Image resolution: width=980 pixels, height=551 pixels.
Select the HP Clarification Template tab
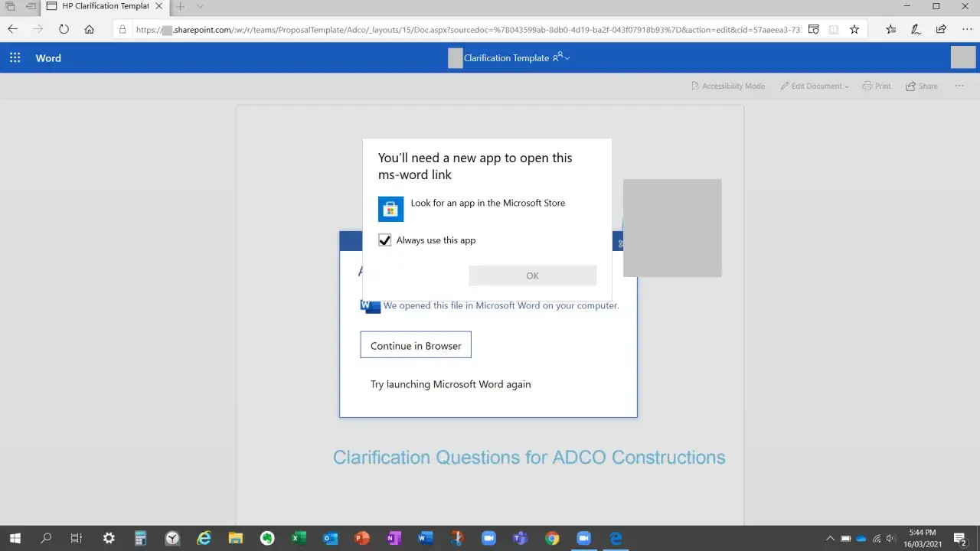coord(105,6)
